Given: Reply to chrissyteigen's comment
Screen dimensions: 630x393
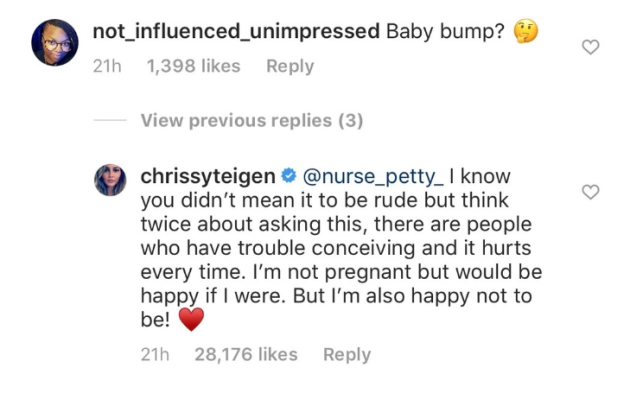Looking at the screenshot, I should click(x=347, y=354).
